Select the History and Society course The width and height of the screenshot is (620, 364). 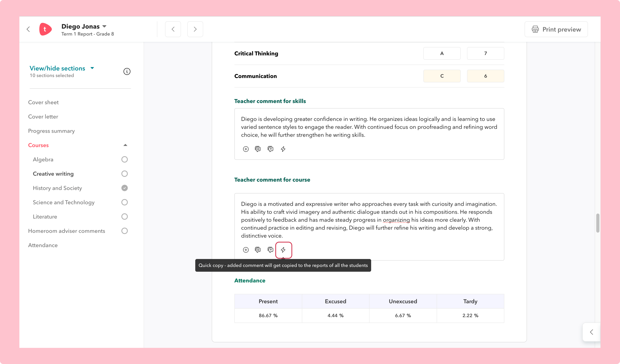[x=57, y=188]
